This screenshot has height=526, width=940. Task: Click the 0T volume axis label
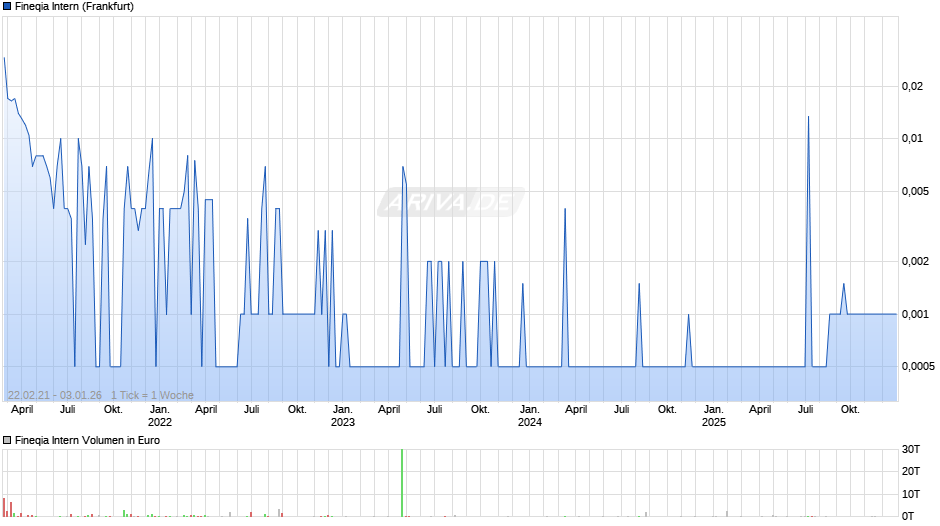908,516
